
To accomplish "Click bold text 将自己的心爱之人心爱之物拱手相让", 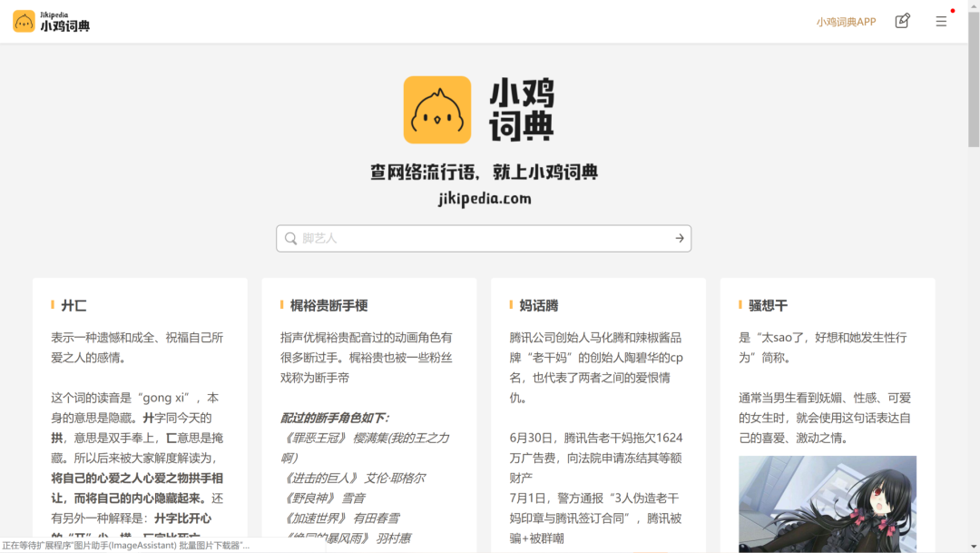I will pyautogui.click(x=137, y=488).
